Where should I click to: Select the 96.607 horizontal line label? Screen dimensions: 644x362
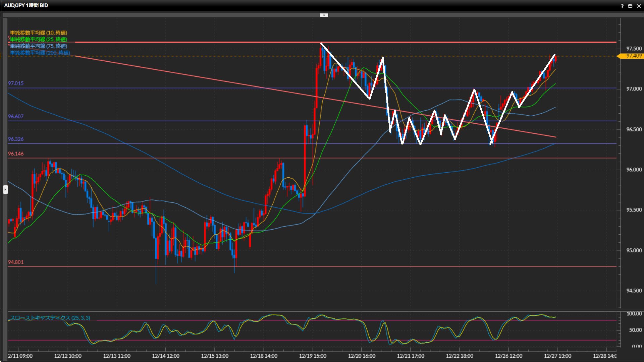coord(16,116)
